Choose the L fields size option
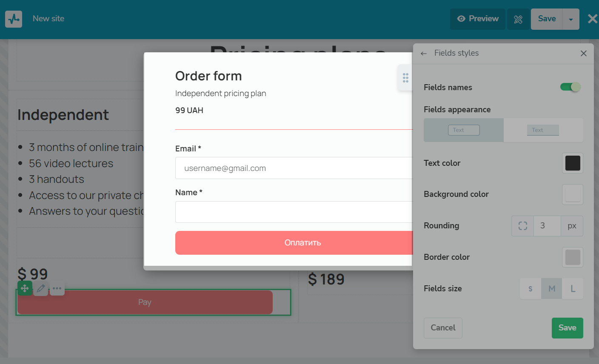The height and width of the screenshot is (364, 599). (x=573, y=289)
